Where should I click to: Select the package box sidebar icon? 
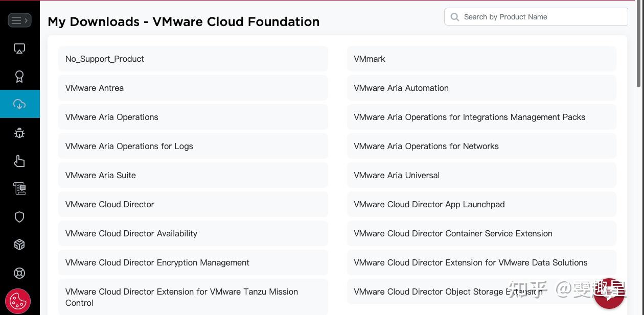click(x=19, y=245)
